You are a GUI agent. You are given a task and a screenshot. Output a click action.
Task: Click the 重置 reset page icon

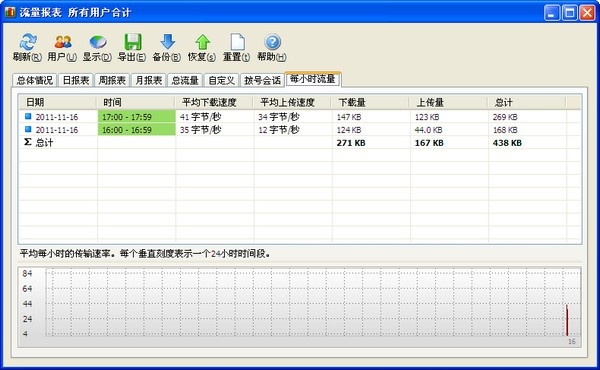click(x=237, y=42)
